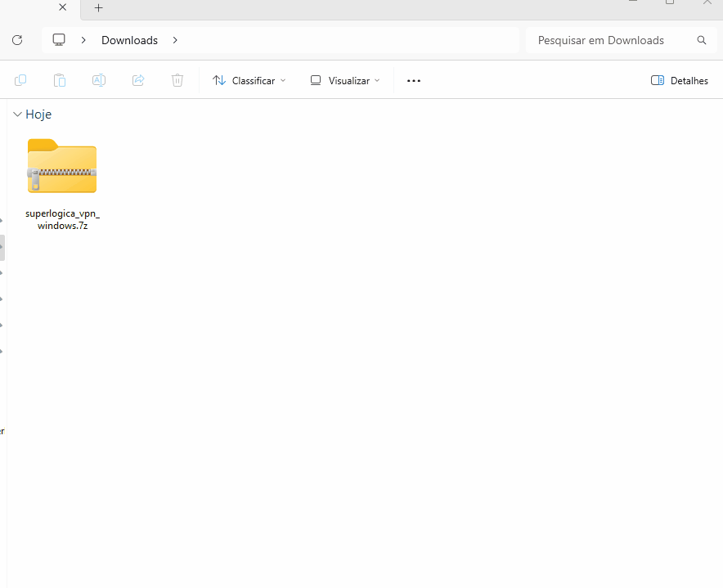Close the current File Explorer tab
The height and width of the screenshot is (588, 723).
pos(62,8)
